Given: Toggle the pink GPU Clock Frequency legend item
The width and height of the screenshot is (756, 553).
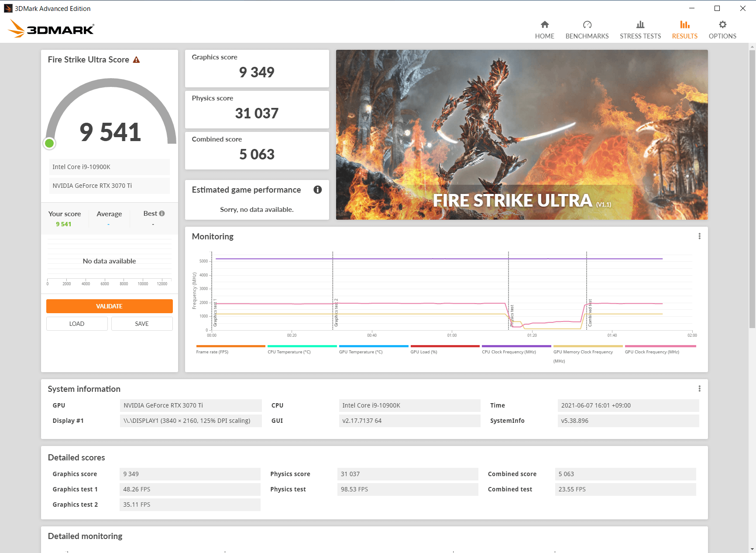Looking at the screenshot, I should 660,349.
